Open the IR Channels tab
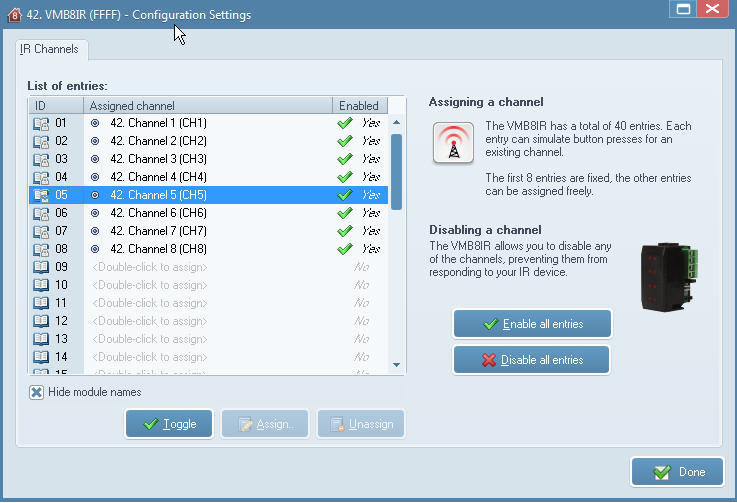This screenshot has width=737, height=503. (50, 49)
